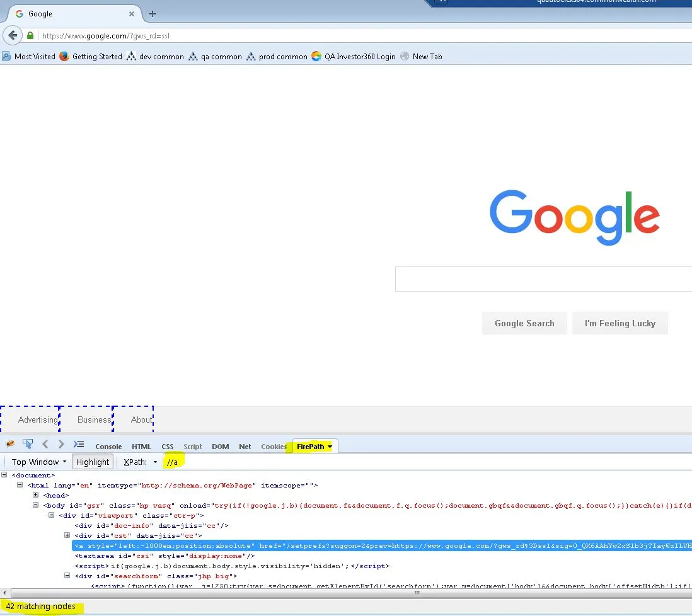Open the About footer link

[141, 419]
